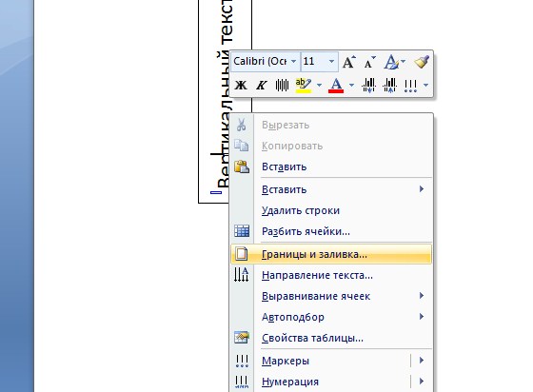Screen dimensions: 533x392
Task: Open Свойства таблицы...
Action: [x=331, y=339]
